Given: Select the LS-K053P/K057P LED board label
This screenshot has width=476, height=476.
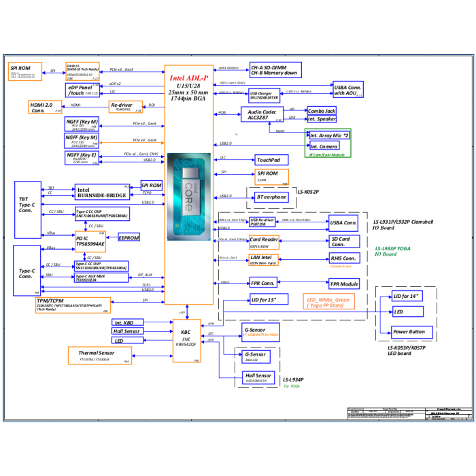Looking at the screenshot, I should [407, 350].
